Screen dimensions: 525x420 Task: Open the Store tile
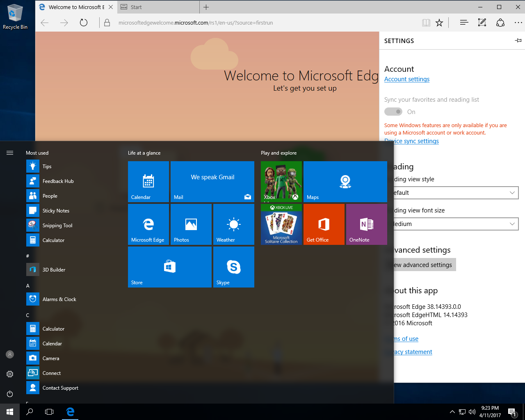[x=170, y=267]
